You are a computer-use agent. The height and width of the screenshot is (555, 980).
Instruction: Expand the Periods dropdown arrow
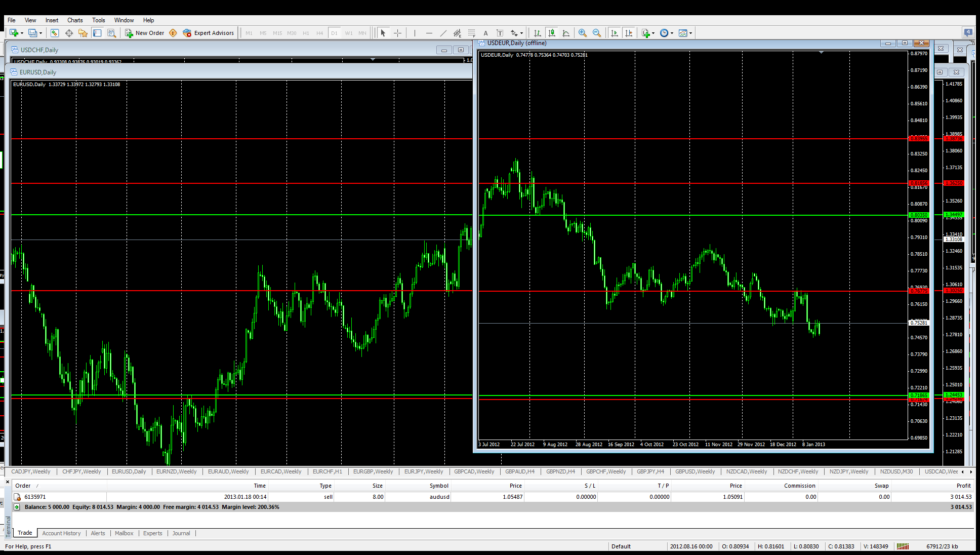672,33
